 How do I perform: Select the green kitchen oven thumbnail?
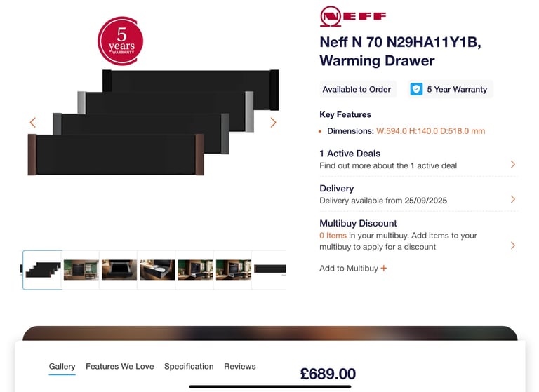pos(81,270)
